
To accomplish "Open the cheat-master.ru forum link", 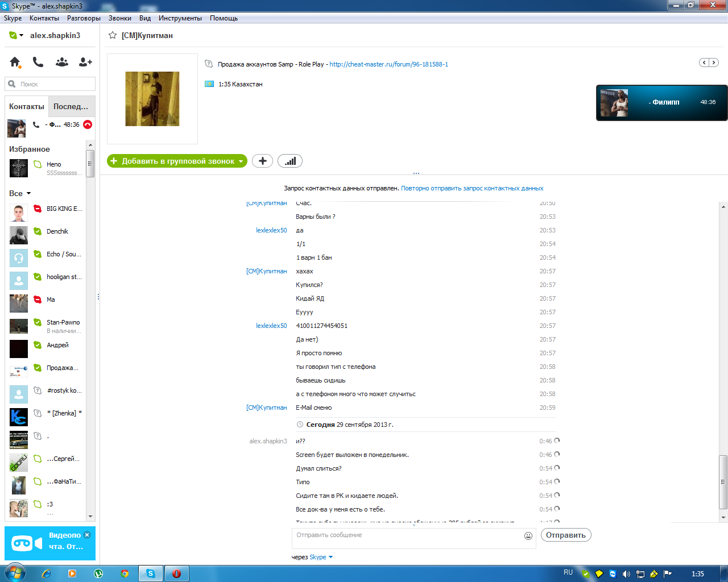I will 389,64.
